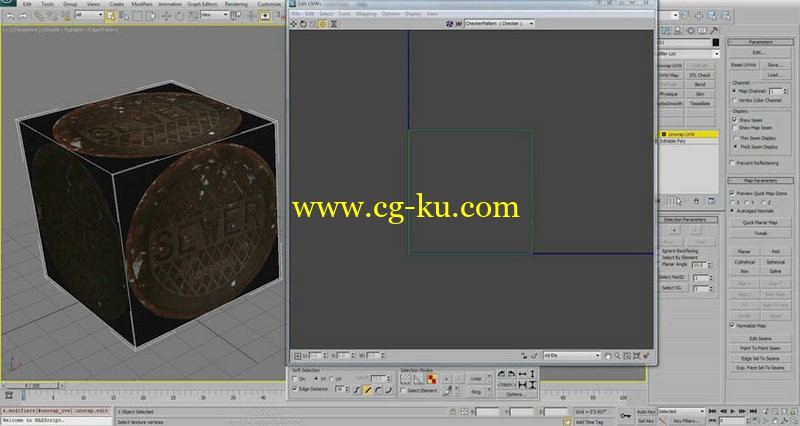Screen dimensions: 800x426
Task: Toggle Prevent Reflattening checkbox
Action: pos(732,163)
